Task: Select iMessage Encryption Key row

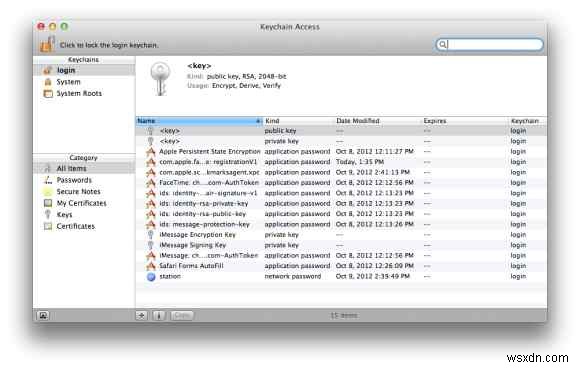Action: tap(341, 234)
